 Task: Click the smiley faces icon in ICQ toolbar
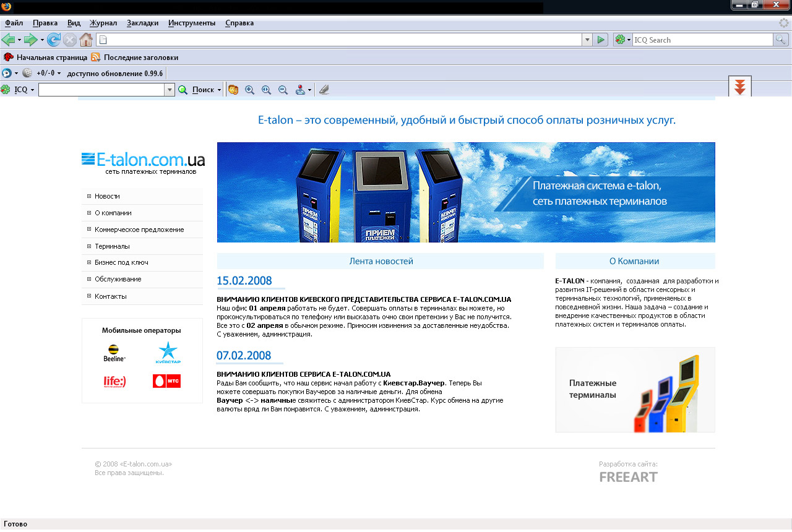(233, 90)
